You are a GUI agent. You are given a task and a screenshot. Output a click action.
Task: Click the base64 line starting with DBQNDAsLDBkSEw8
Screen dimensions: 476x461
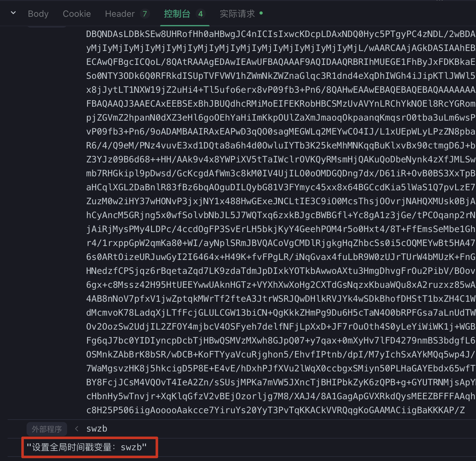(x=280, y=34)
